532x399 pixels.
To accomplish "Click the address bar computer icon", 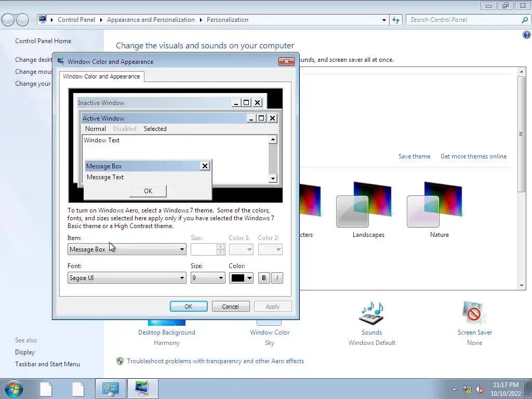I will (x=43, y=19).
